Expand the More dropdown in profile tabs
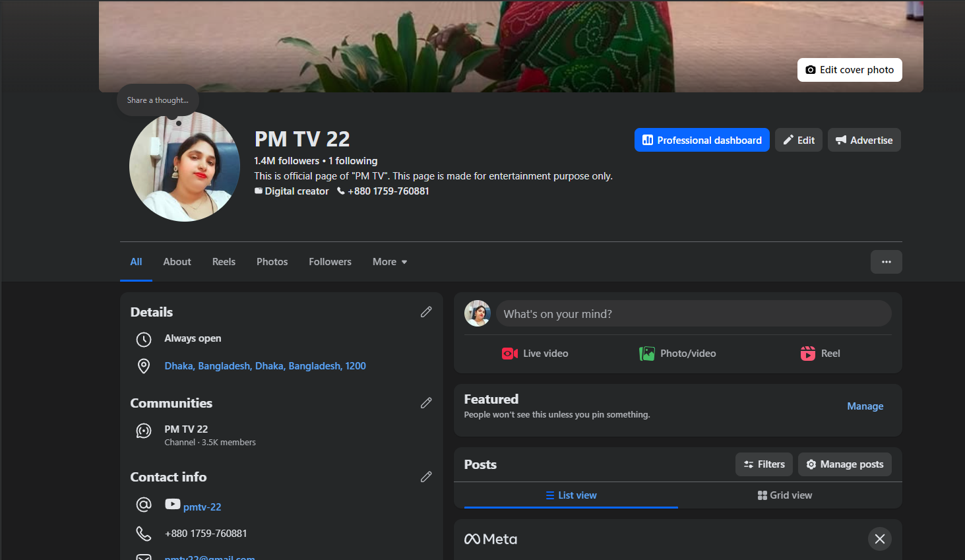The width and height of the screenshot is (965, 560). click(389, 262)
